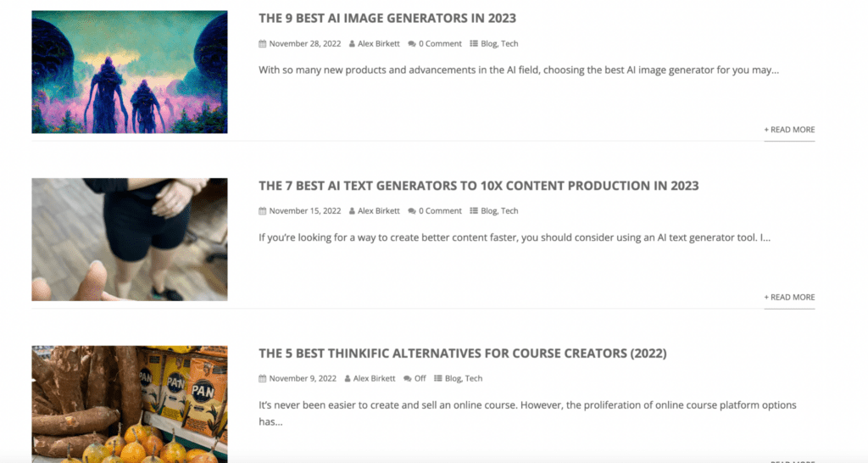Click the AI image generators post thumbnail
The width and height of the screenshot is (868, 463).
[x=130, y=72]
